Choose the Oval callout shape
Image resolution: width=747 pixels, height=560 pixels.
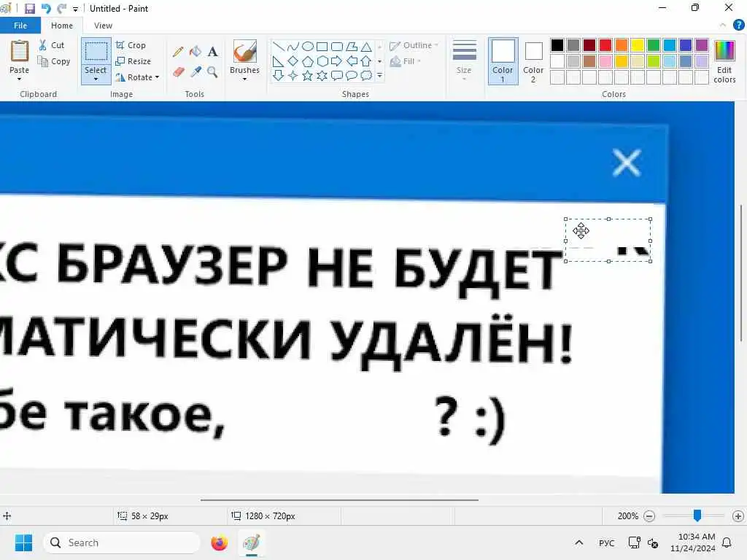click(352, 75)
